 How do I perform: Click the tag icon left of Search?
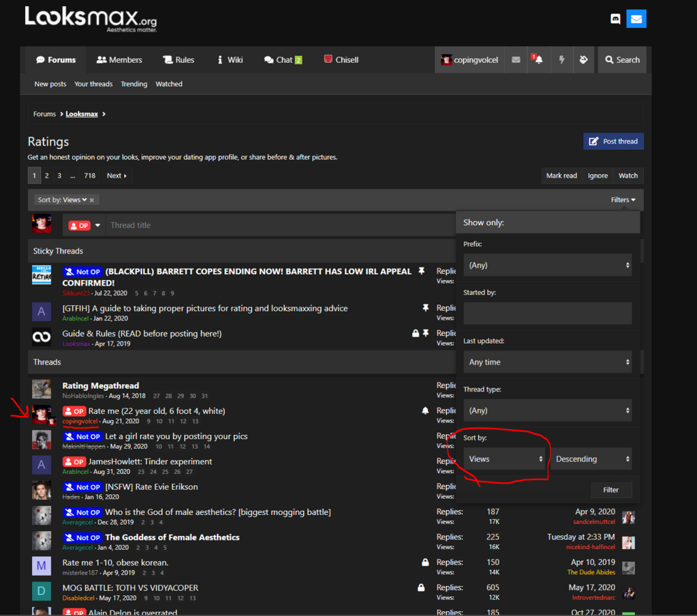(x=583, y=59)
